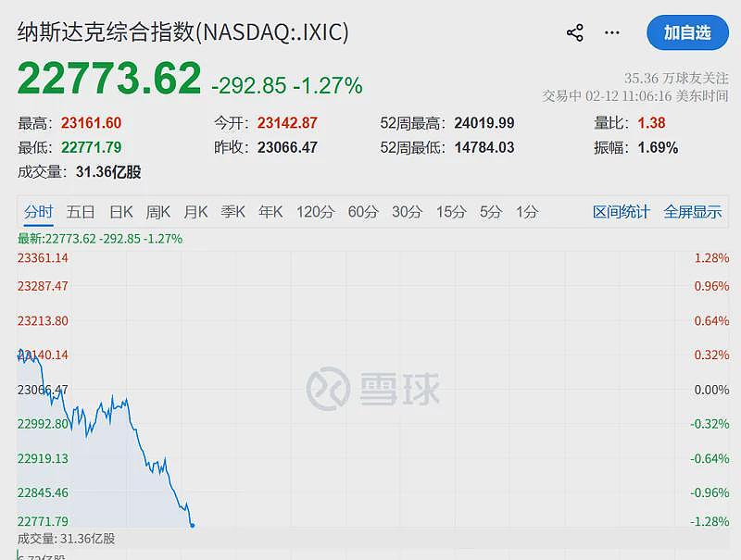Open the 周K chart tab
Screen dimensions: 741x560
point(157,212)
